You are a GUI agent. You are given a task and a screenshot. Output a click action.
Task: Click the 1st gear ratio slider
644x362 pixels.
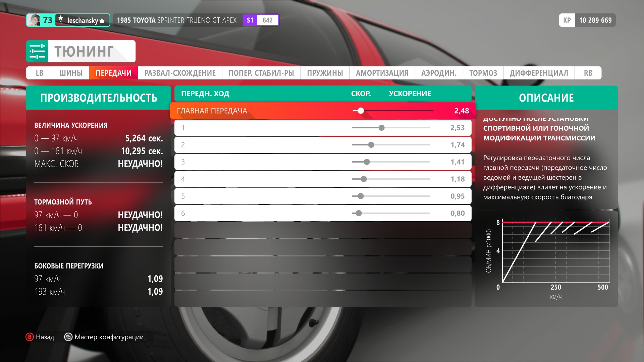point(381,128)
